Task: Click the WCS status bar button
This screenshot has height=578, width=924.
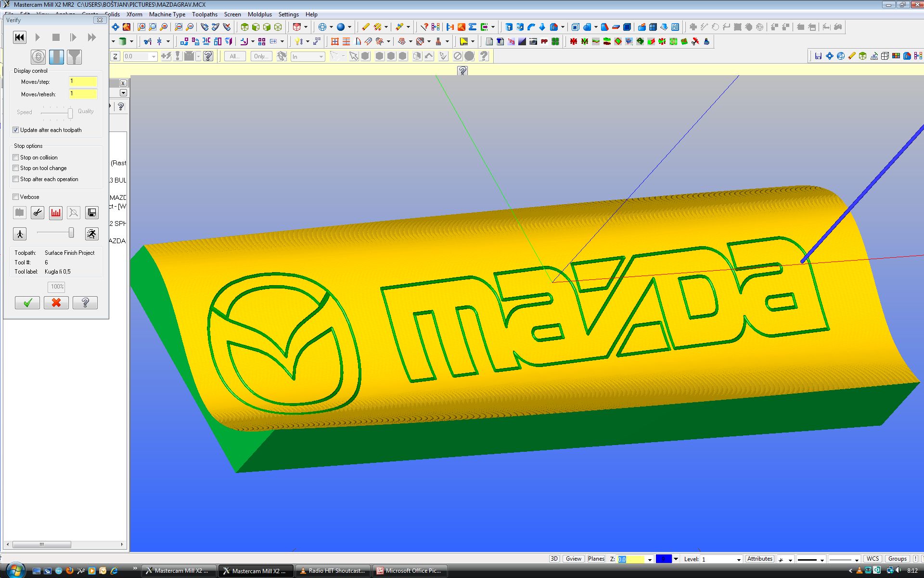Action: tap(873, 559)
